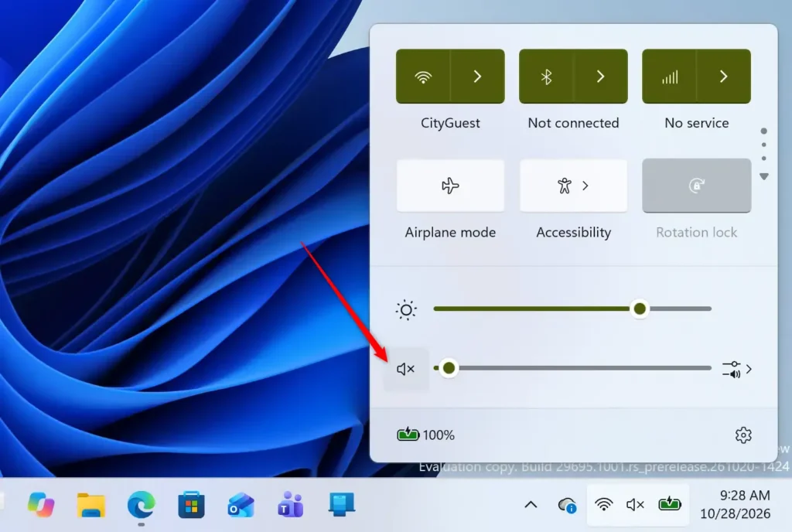Toggle the Bluetooth quick setting
The width and height of the screenshot is (792, 532).
pyautogui.click(x=546, y=77)
